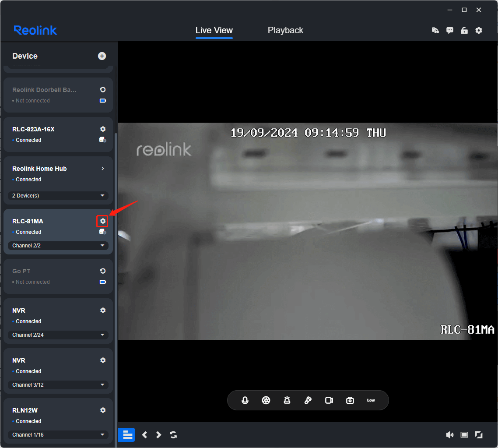Viewport: 498px width, 448px height.
Task: Reconnect the Go PT camera
Action: 102,271
